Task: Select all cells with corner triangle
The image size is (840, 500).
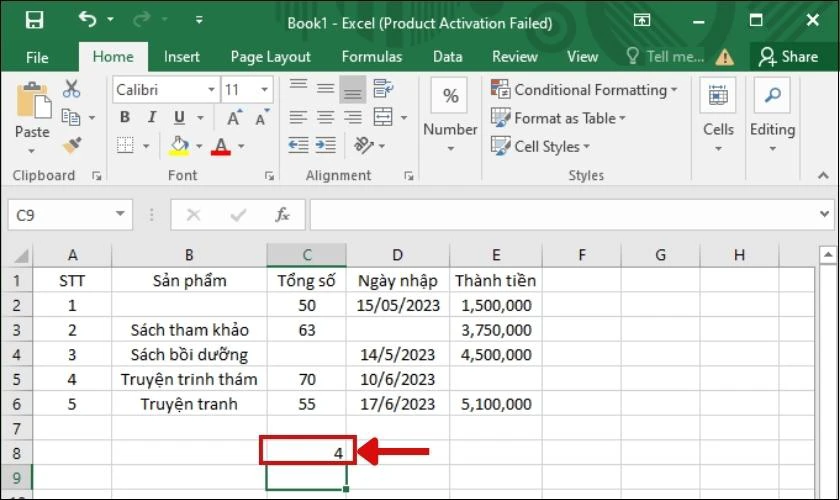Action: click(19, 256)
